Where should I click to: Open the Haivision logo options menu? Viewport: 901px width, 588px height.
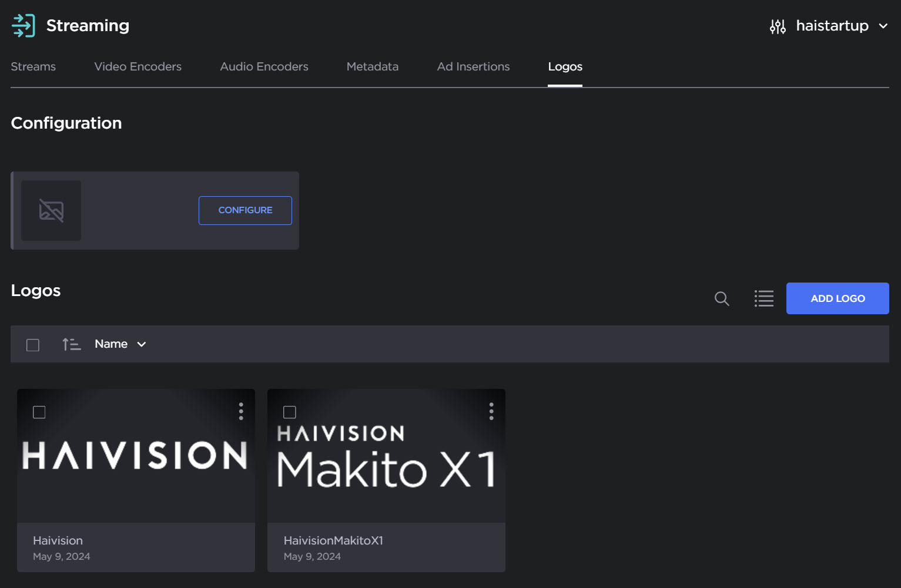click(241, 411)
